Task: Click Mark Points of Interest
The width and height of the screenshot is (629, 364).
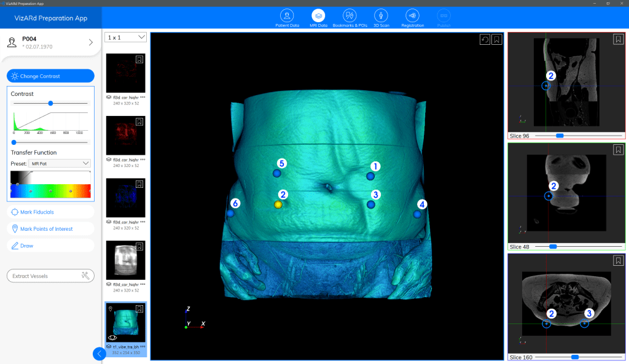Action: coord(50,229)
